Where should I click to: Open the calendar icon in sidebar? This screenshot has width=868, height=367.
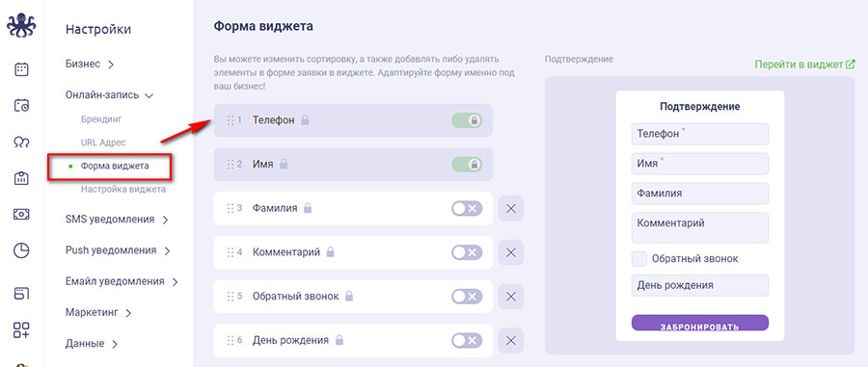tap(21, 69)
